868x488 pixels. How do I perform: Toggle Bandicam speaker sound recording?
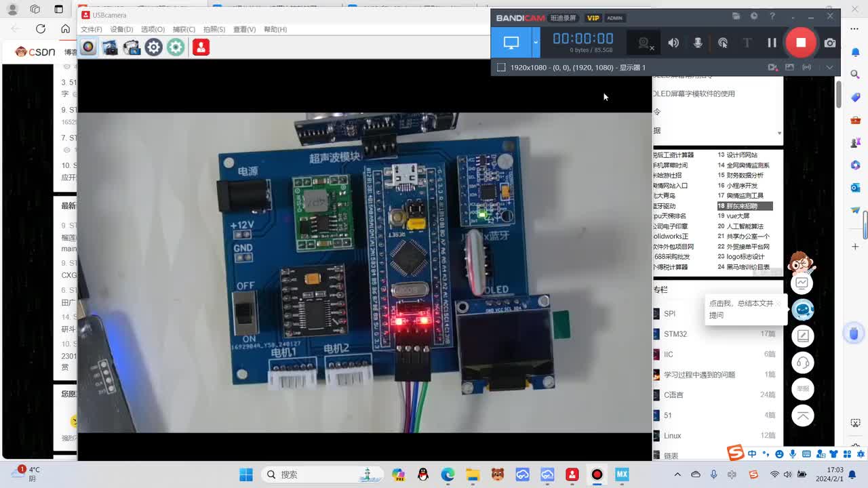(x=673, y=43)
